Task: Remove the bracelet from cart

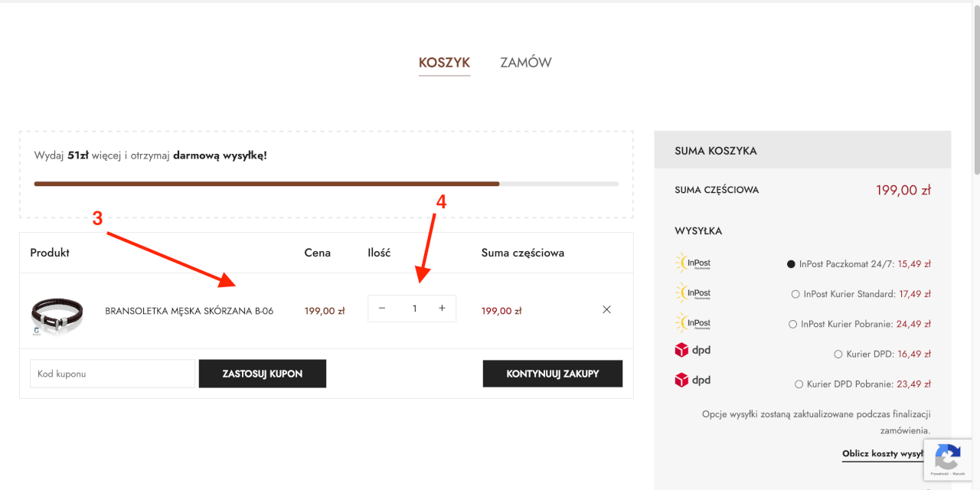Action: 606,310
